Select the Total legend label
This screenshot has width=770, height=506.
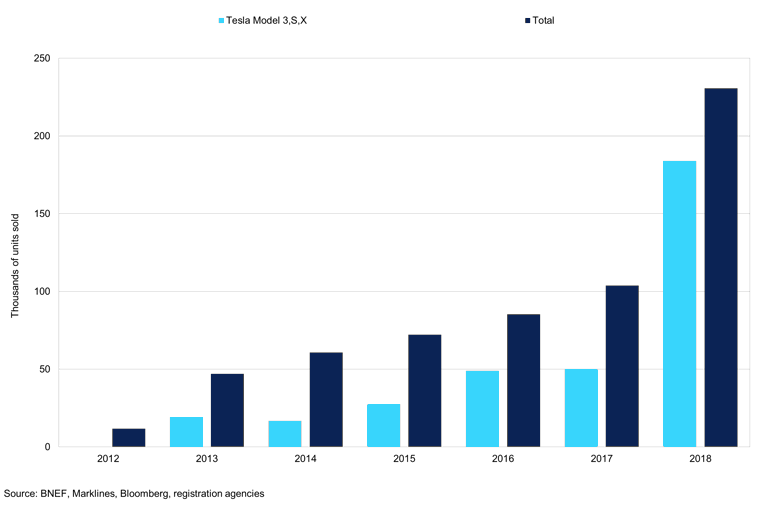point(544,21)
